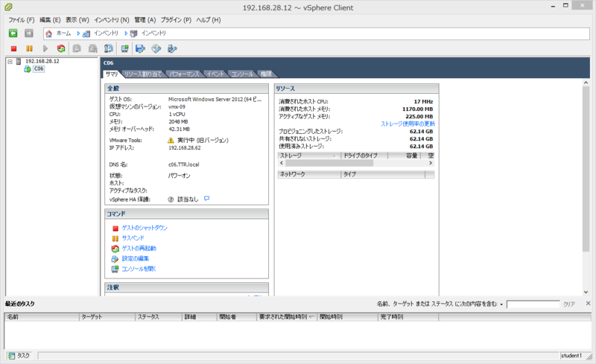
Task: Click the host server icon in the tree
Action: (x=19, y=61)
